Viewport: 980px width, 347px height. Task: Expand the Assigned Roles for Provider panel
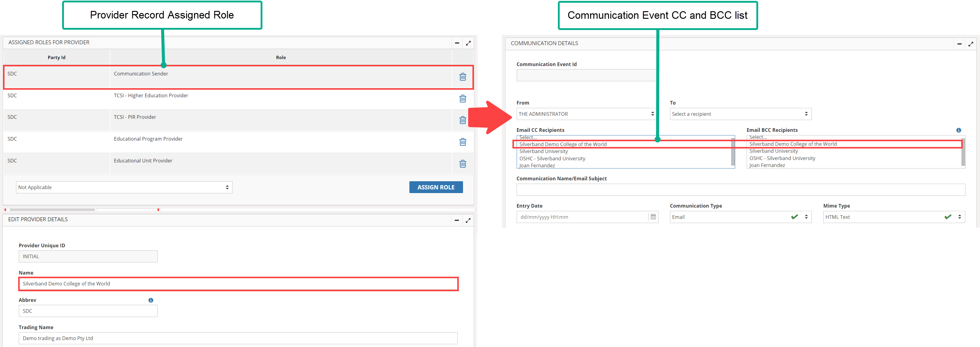[x=468, y=43]
